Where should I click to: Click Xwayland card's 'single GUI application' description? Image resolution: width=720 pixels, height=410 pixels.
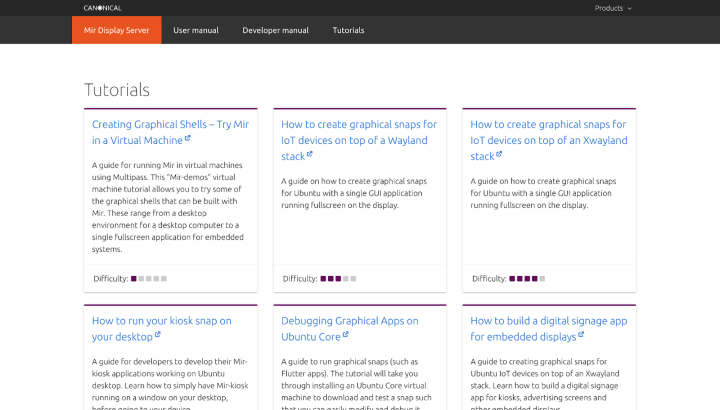click(x=543, y=193)
